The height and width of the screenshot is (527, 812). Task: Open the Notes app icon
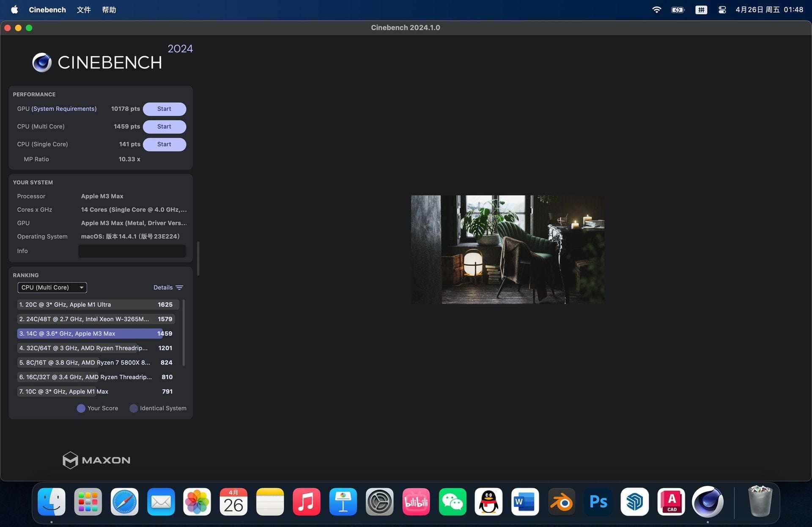coord(270,502)
